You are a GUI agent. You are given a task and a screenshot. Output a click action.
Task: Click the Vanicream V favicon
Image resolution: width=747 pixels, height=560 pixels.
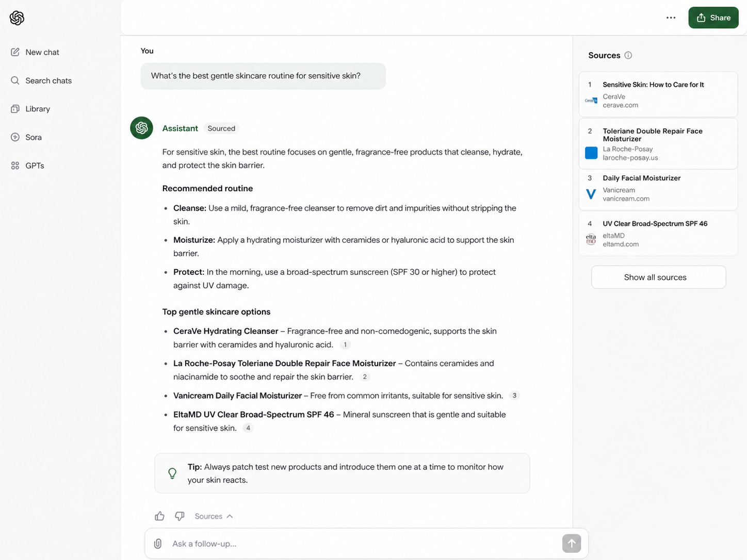tap(591, 194)
